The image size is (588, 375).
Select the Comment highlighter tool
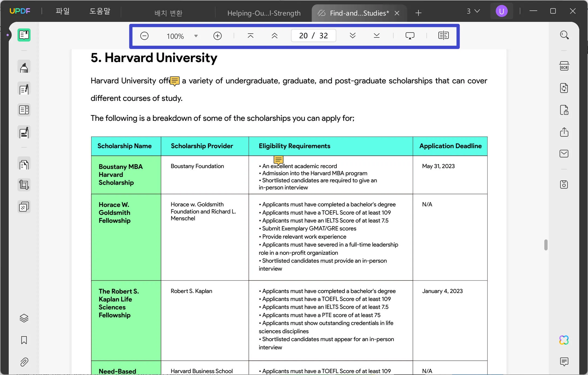24,67
